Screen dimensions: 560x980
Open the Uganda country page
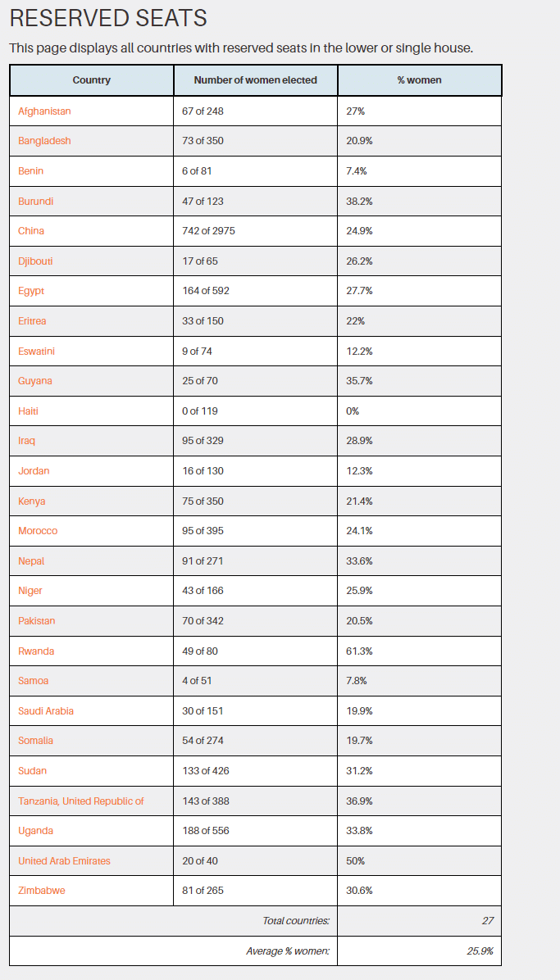(35, 831)
